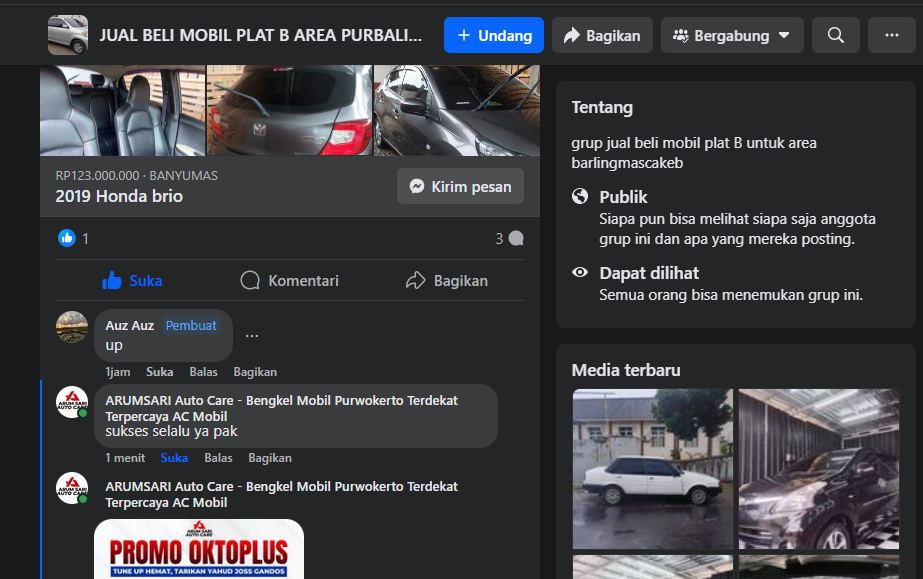Open the 3 comments counter
The height and width of the screenshot is (579, 923).
509,238
